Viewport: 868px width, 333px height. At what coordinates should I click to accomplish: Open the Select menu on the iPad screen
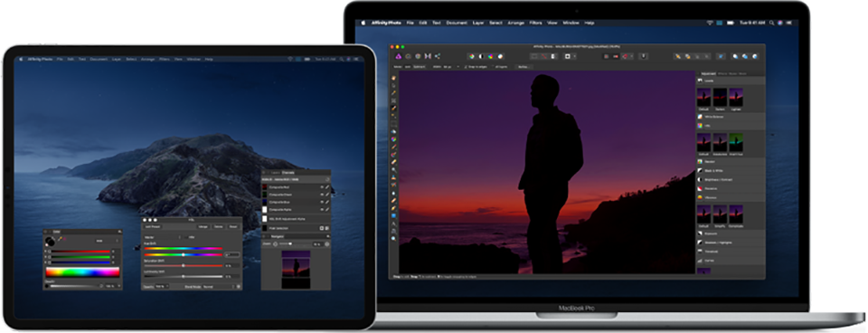point(131,59)
